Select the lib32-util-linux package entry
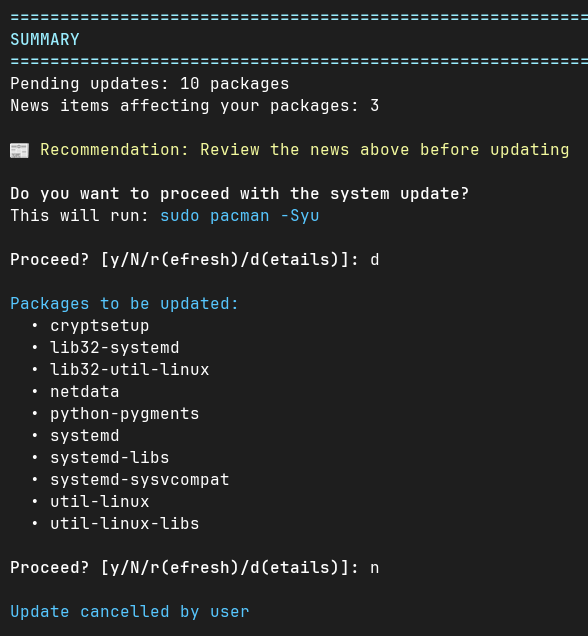Image resolution: width=588 pixels, height=636 pixels. [x=130, y=370]
